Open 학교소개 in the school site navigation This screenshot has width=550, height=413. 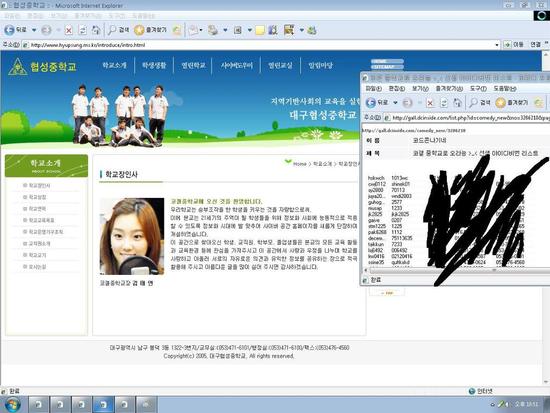point(114,65)
